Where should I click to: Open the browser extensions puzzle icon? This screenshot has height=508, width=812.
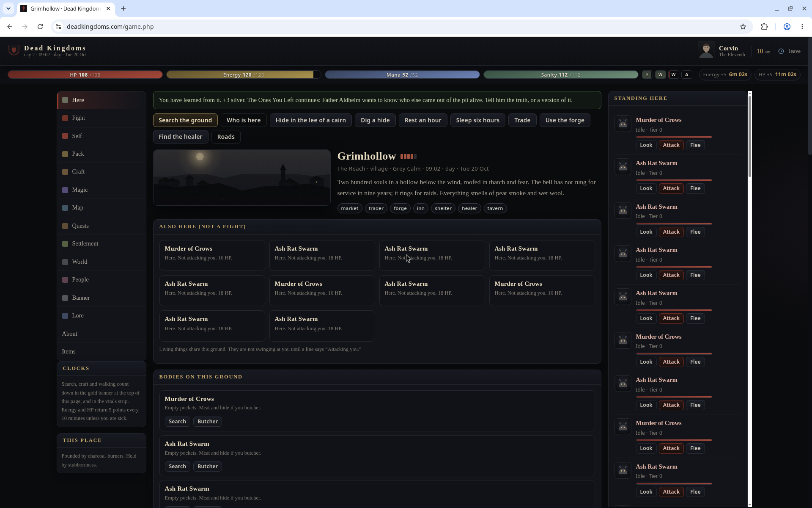click(764, 27)
